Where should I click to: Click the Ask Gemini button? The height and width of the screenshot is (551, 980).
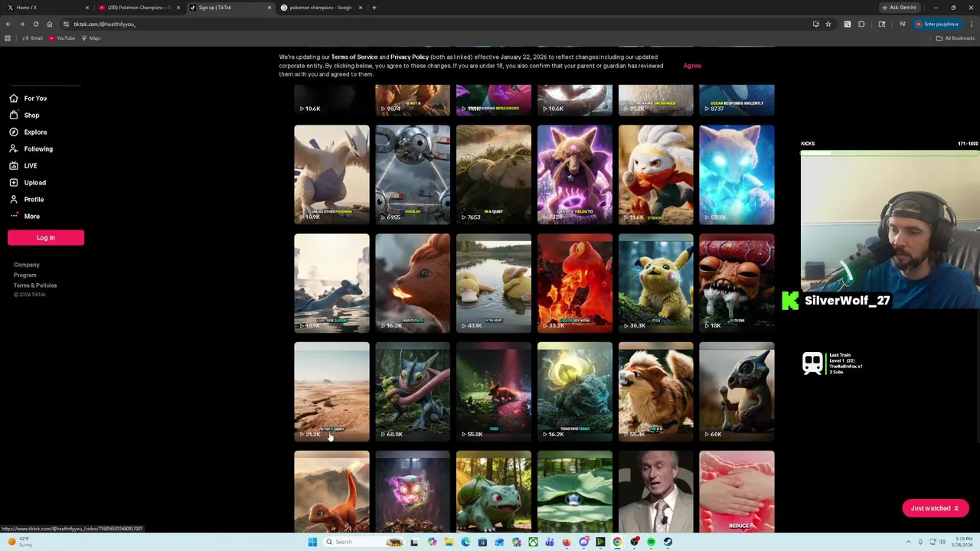(x=899, y=8)
